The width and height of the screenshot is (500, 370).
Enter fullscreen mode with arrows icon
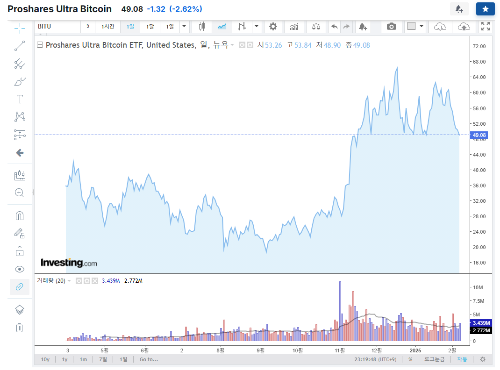click(485, 26)
